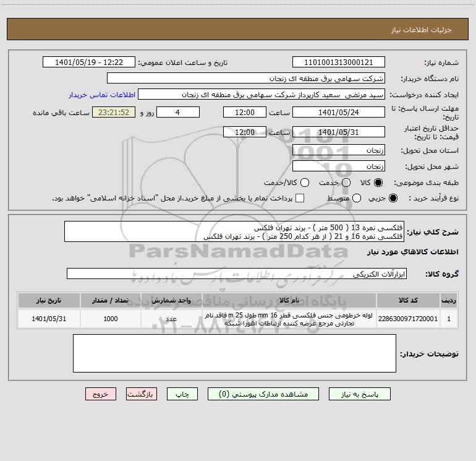476x461 pixels.
Task: Click the پاسخ به نیاز button
Action: tap(360, 394)
